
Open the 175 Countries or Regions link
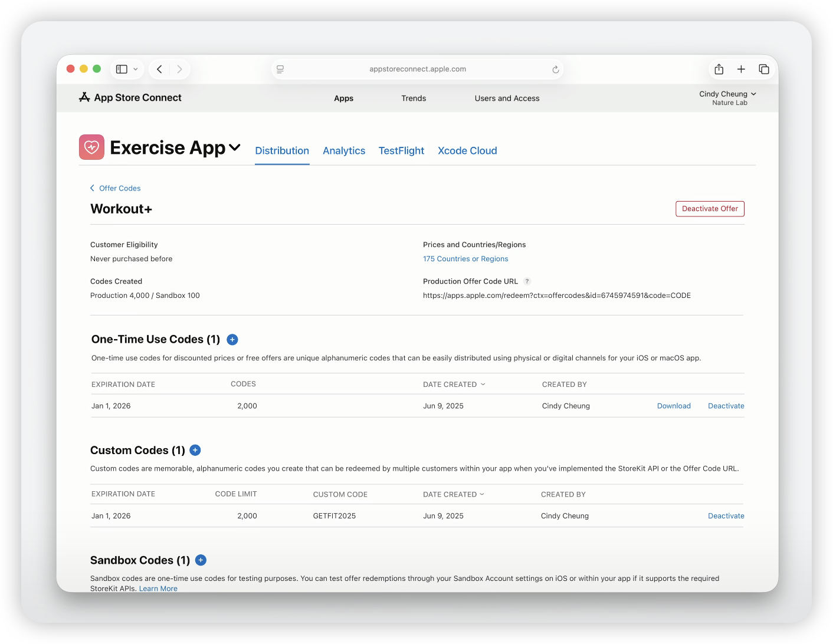(465, 259)
